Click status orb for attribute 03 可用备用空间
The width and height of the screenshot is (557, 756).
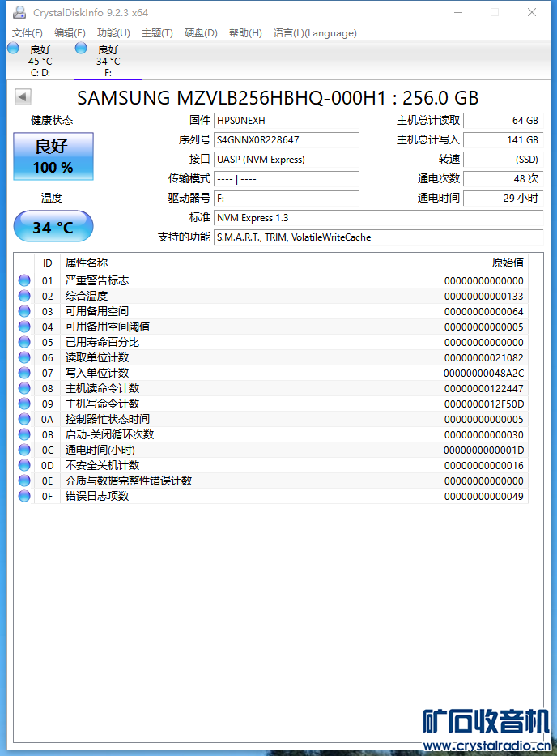pyautogui.click(x=24, y=311)
